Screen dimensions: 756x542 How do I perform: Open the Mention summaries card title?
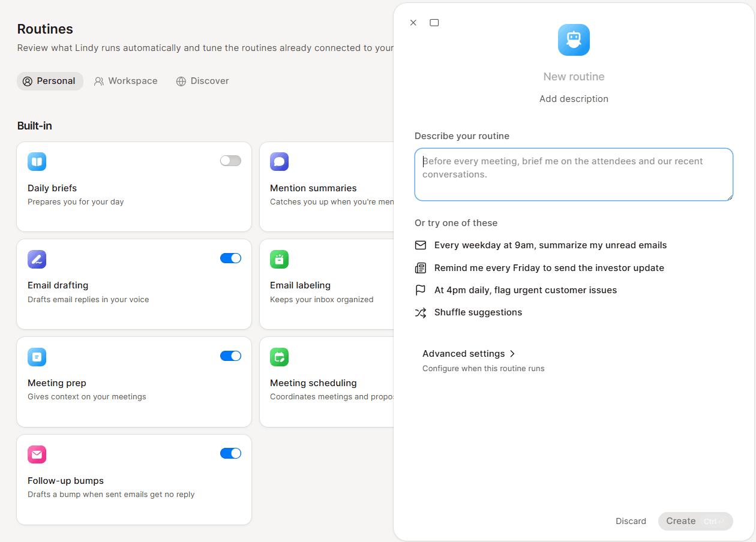point(313,188)
